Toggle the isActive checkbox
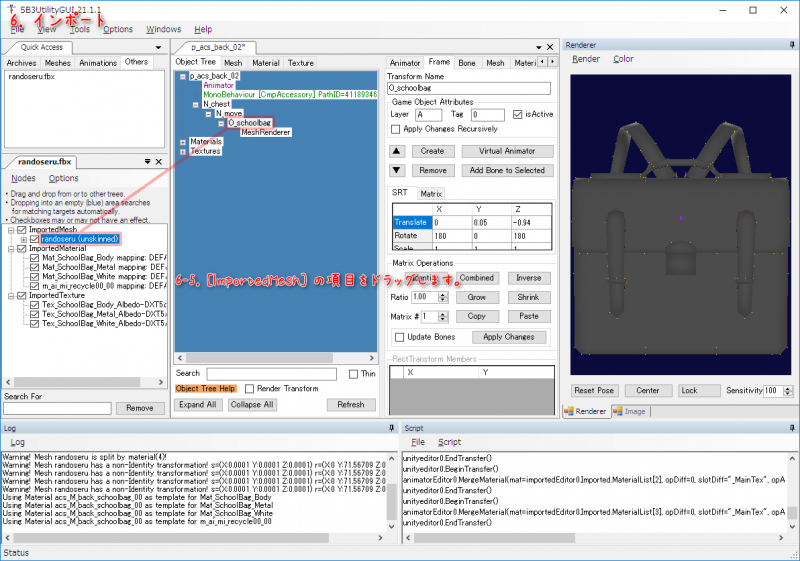This screenshot has width=800, height=561. pyautogui.click(x=517, y=115)
